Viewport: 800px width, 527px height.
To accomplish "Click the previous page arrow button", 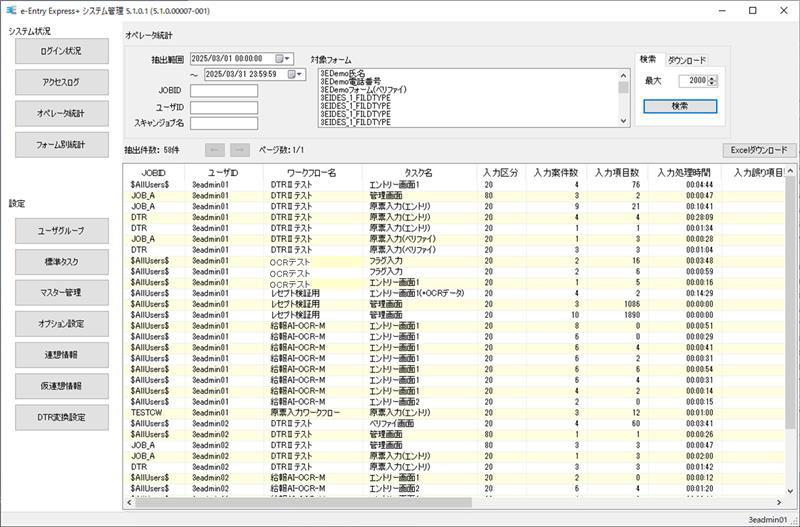I will (215, 150).
